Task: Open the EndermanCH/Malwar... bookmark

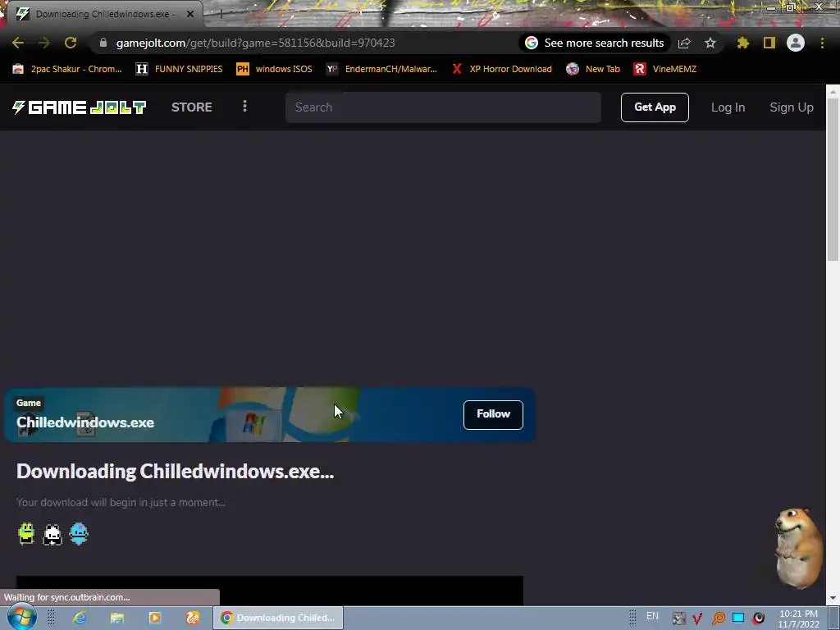Action: (x=382, y=69)
